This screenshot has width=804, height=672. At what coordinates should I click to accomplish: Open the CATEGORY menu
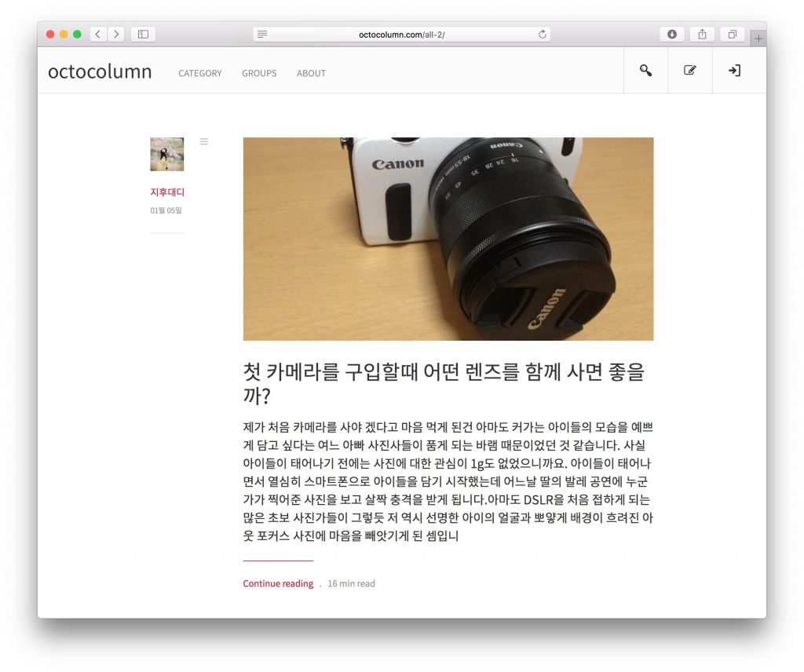[x=200, y=73]
